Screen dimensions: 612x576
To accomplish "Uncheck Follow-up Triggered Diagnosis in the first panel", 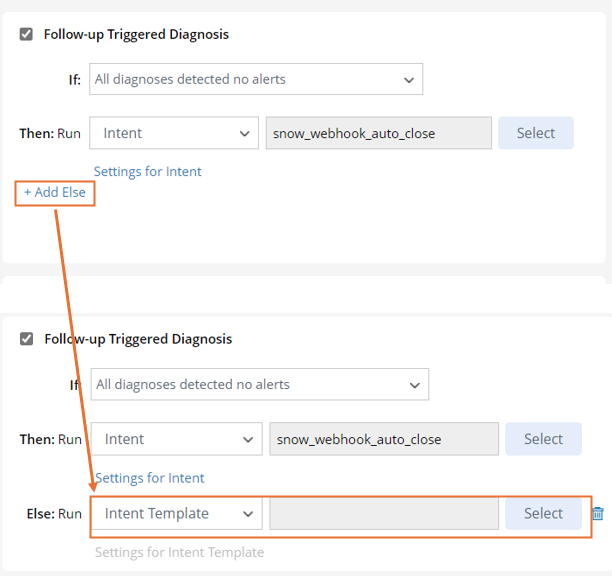I will click(26, 34).
